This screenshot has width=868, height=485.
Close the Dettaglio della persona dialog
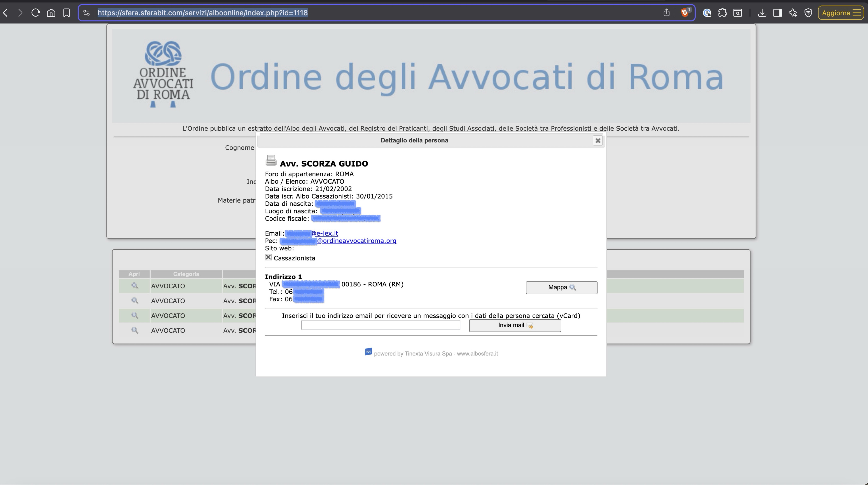(597, 141)
